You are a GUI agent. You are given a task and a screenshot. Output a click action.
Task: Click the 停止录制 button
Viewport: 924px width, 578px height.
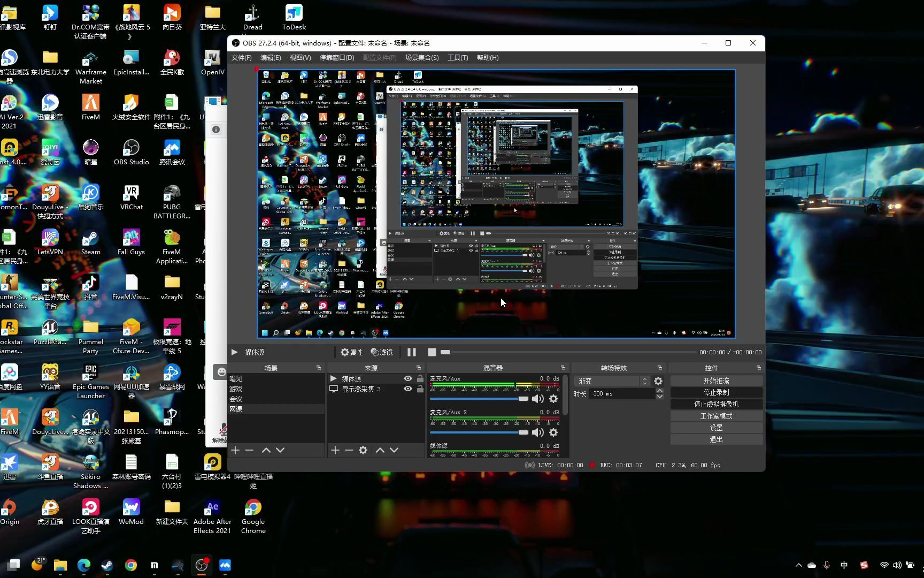[717, 393]
